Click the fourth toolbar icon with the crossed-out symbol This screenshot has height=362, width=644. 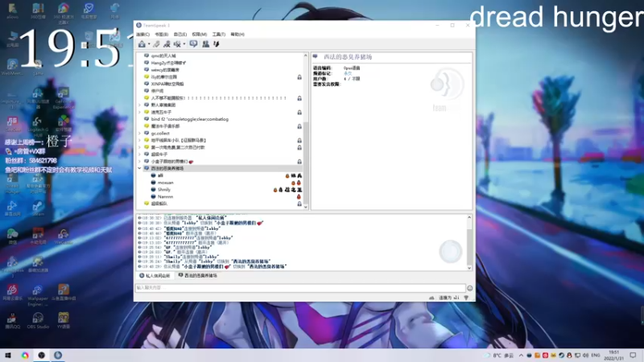pos(177,44)
